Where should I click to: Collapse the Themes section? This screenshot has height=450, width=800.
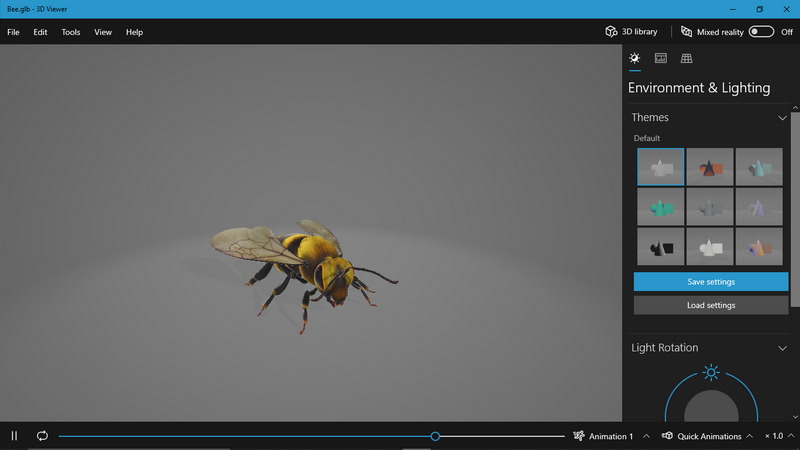(x=782, y=118)
